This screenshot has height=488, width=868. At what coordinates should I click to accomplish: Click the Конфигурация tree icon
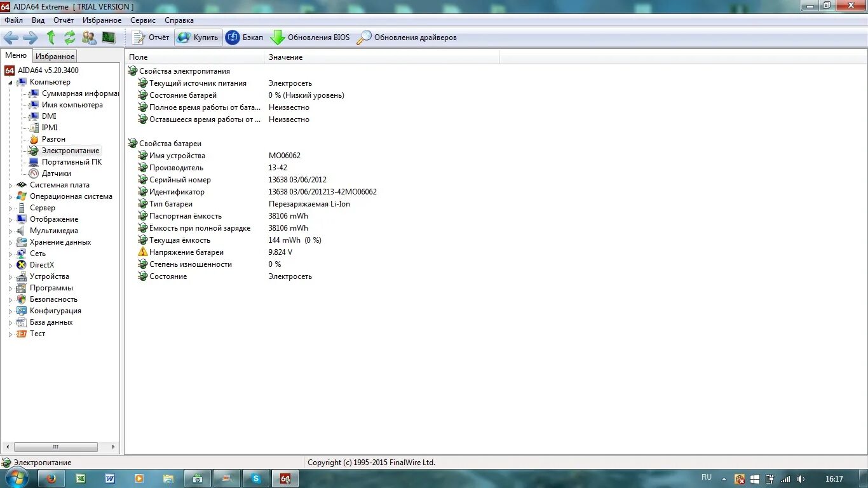pos(22,311)
